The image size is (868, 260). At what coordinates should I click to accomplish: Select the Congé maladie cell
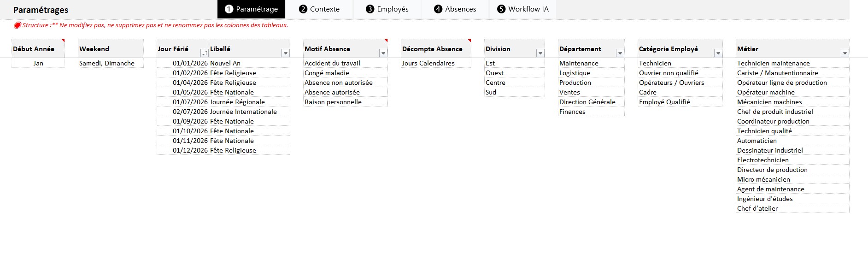(x=346, y=73)
